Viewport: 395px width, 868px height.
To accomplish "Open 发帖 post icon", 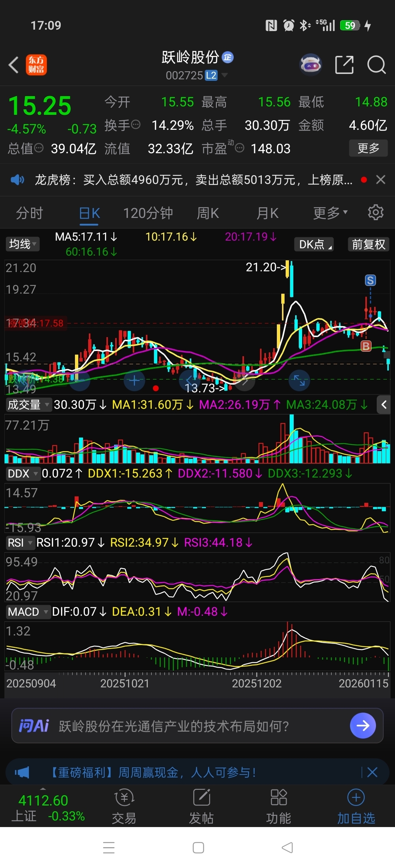I will point(202,807).
